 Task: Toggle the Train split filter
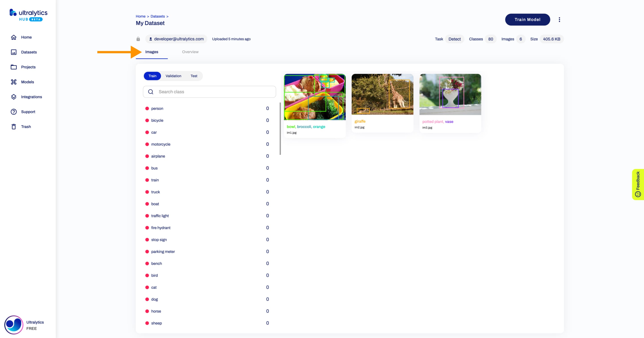152,76
